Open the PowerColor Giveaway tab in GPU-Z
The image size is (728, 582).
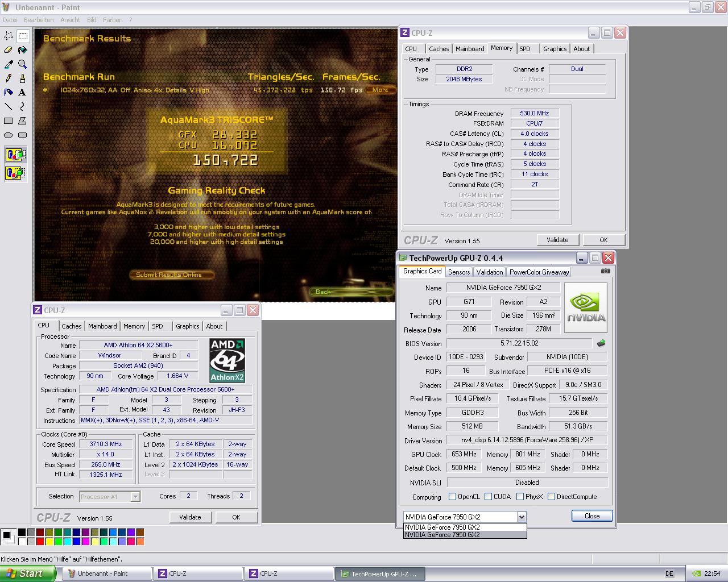(539, 272)
